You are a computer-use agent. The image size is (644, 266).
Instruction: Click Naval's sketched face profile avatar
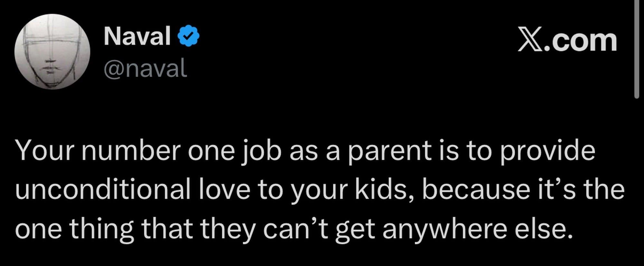pos(52,51)
